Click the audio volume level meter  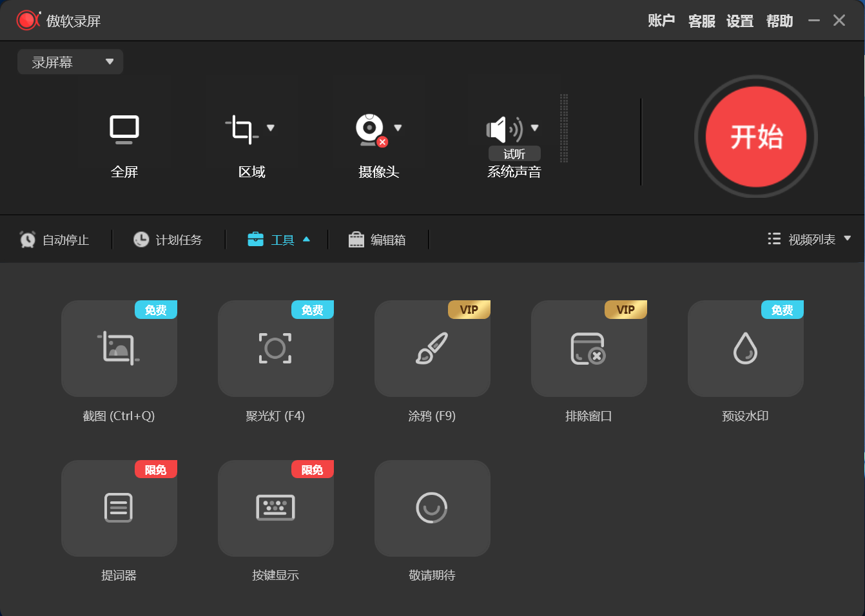click(564, 128)
